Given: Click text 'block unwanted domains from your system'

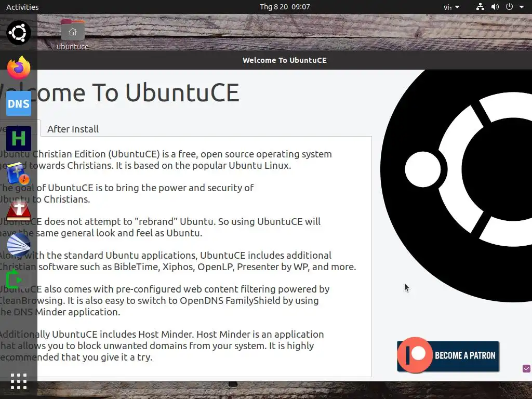Looking at the screenshot, I should (x=172, y=345).
